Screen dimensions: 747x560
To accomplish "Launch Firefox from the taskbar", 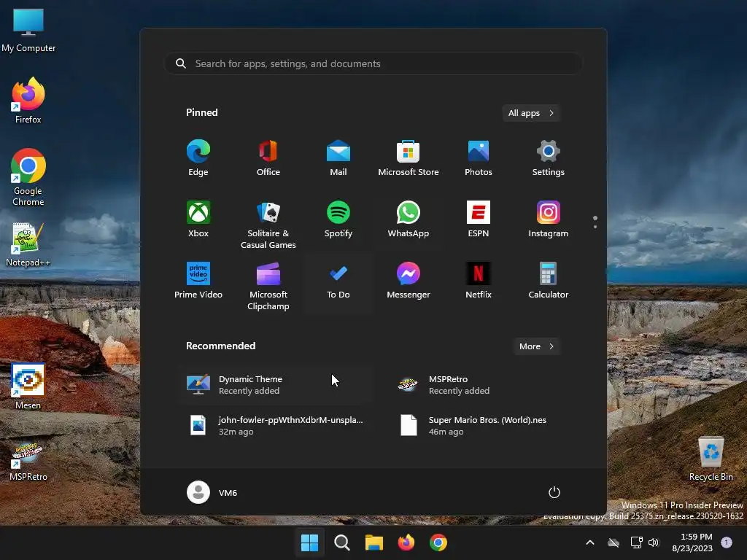I will (406, 542).
